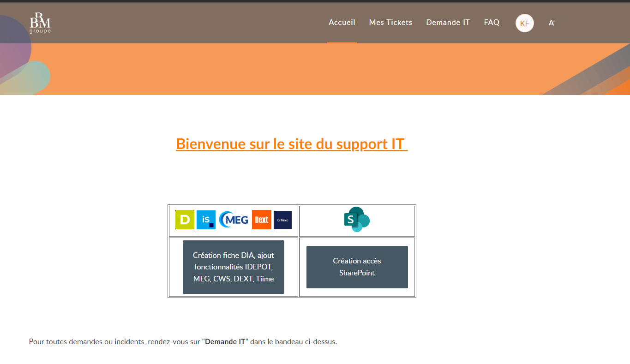
Task: Click the Bienvenue sur le site heading link
Action: pyautogui.click(x=292, y=144)
